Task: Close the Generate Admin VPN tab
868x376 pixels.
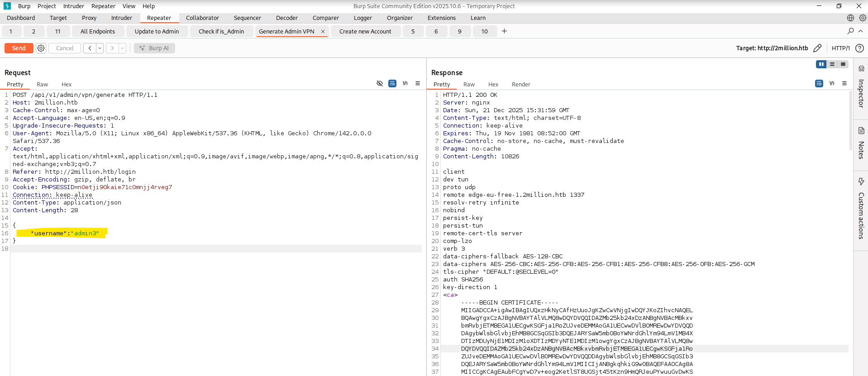Action: pyautogui.click(x=323, y=31)
